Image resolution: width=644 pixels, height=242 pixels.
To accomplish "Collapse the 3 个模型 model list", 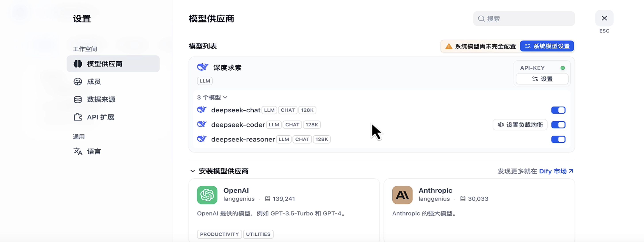I will pyautogui.click(x=212, y=97).
